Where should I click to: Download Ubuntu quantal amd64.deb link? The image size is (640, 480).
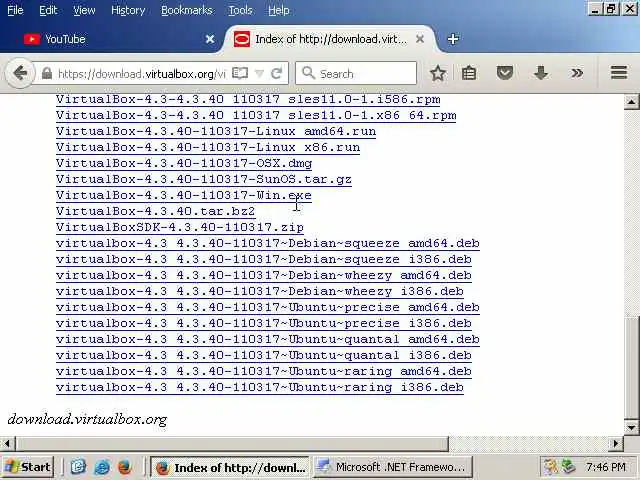[268, 340]
